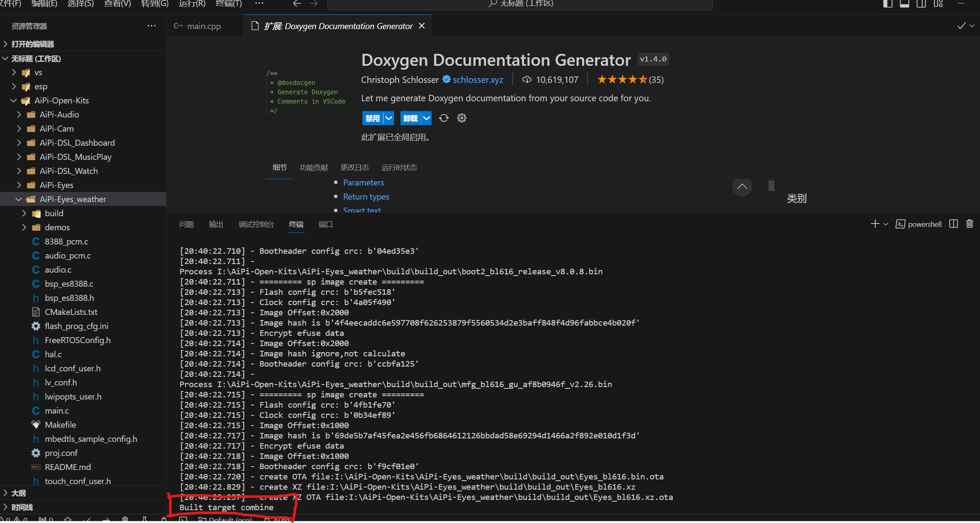This screenshot has width=980, height=523.
Task: Click the 卸载 uninstall button
Action: tap(411, 118)
